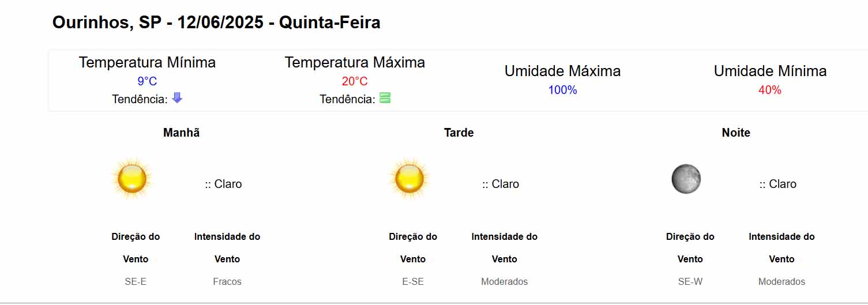Select the 100% humidity value
The height and width of the screenshot is (305, 868).
562,90
